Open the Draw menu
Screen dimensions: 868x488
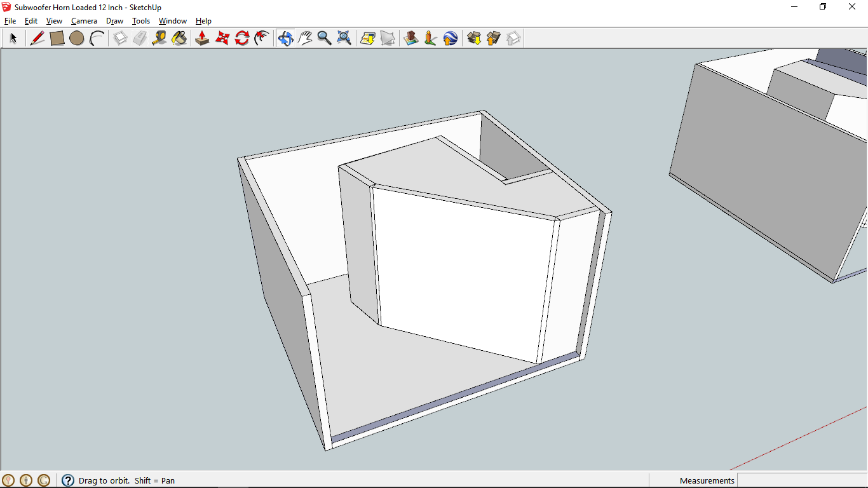coord(114,21)
